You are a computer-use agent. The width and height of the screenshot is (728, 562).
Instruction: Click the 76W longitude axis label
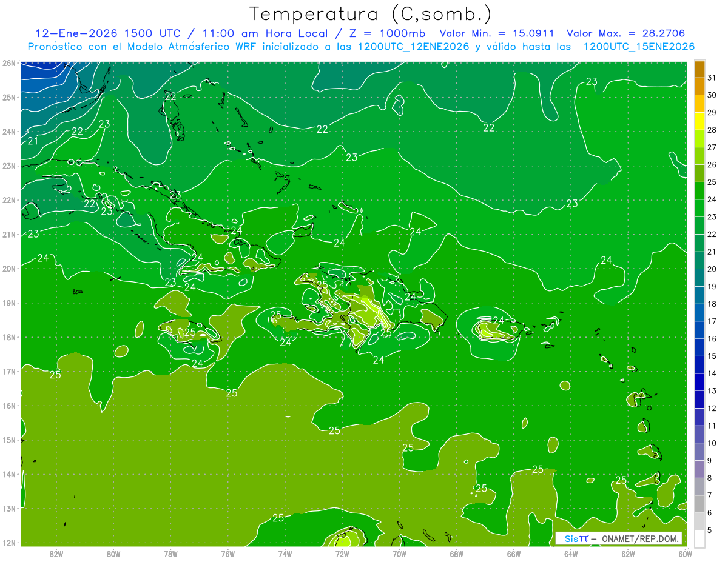point(228,554)
